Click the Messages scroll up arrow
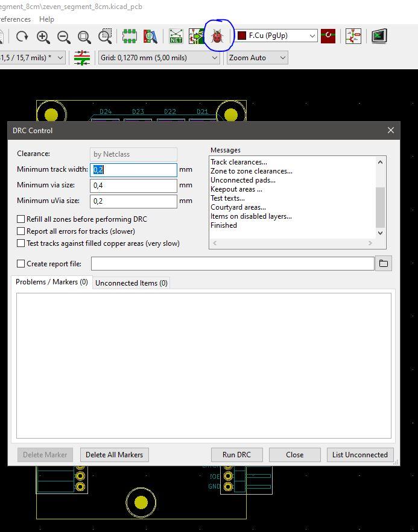This screenshot has height=532, width=418. [381, 162]
